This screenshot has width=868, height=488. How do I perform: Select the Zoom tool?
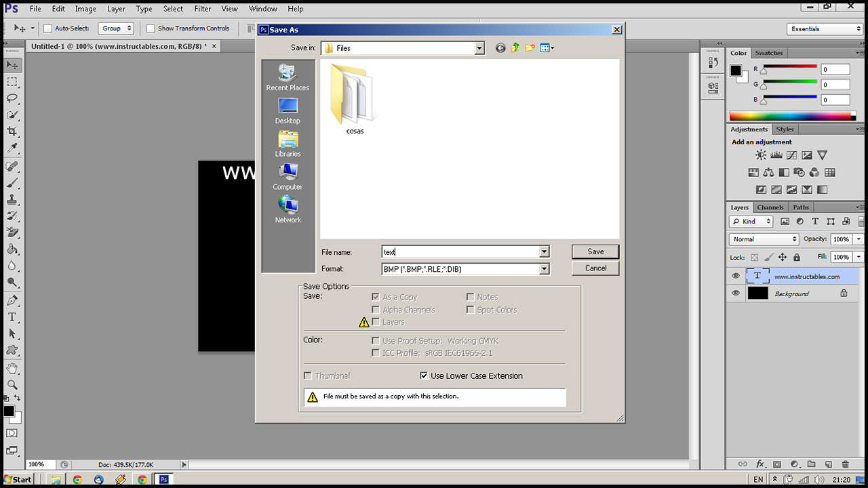coord(12,384)
